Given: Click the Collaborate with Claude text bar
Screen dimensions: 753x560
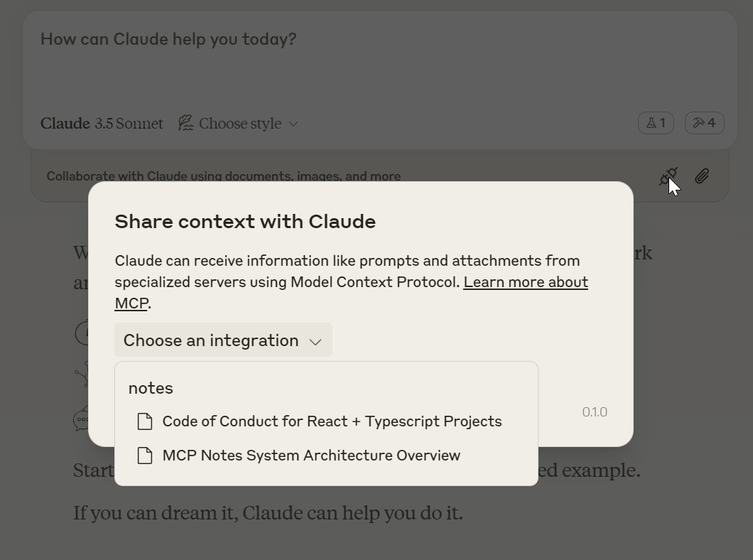Looking at the screenshot, I should pyautogui.click(x=223, y=176).
